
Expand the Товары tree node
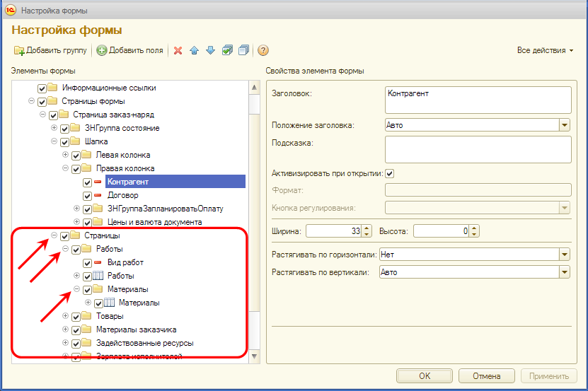65,316
